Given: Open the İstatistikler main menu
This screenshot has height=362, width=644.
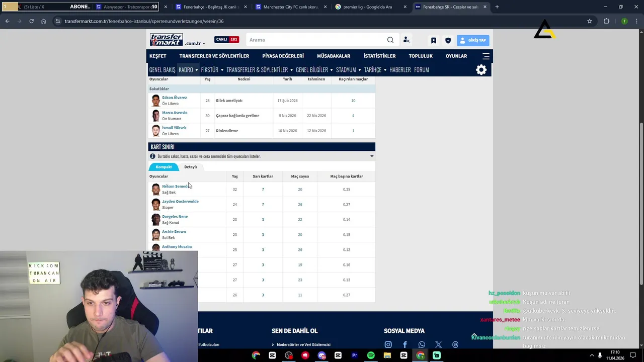Looking at the screenshot, I should [379, 56].
